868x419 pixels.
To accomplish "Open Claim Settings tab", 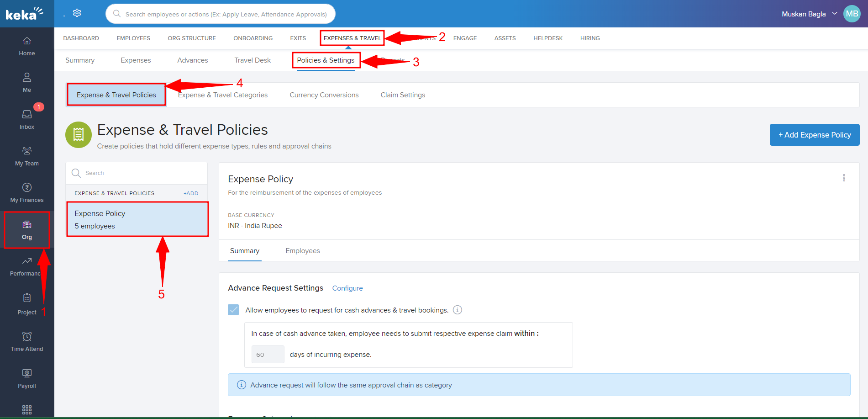I will [x=403, y=95].
